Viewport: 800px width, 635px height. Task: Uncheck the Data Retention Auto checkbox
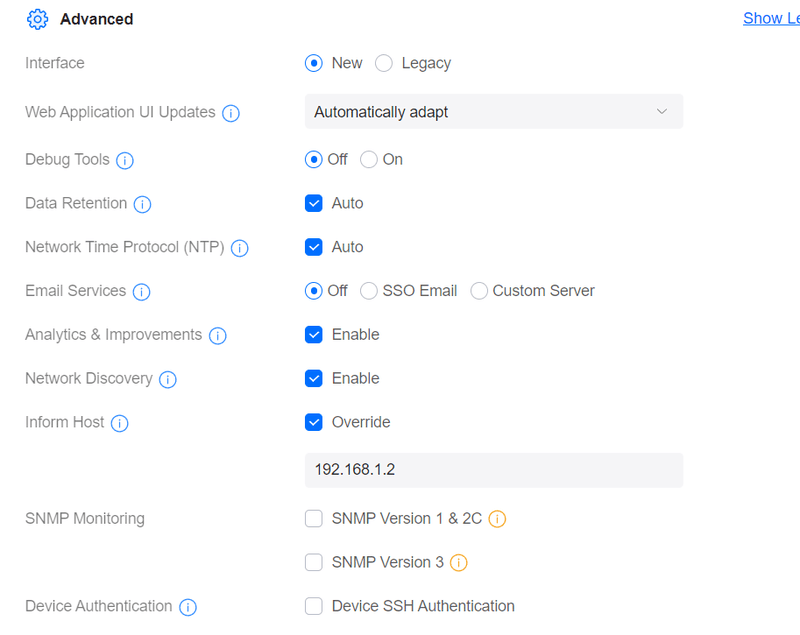(314, 203)
